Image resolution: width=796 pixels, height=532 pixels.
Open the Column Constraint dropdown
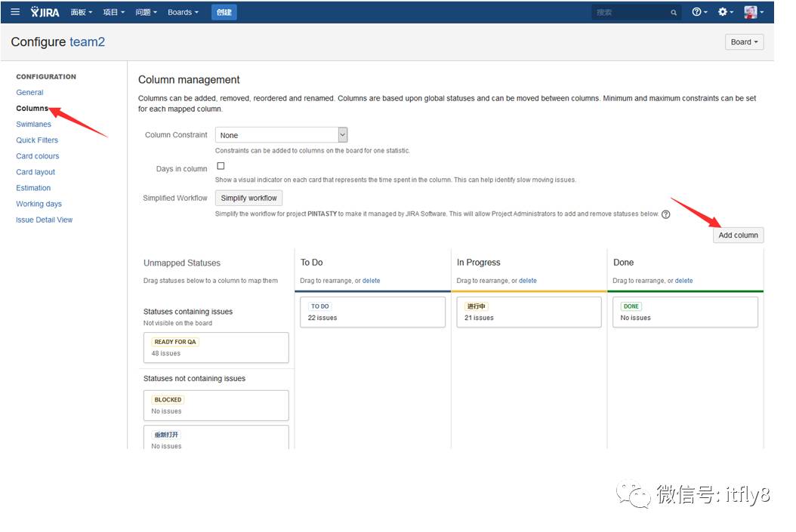(281, 135)
